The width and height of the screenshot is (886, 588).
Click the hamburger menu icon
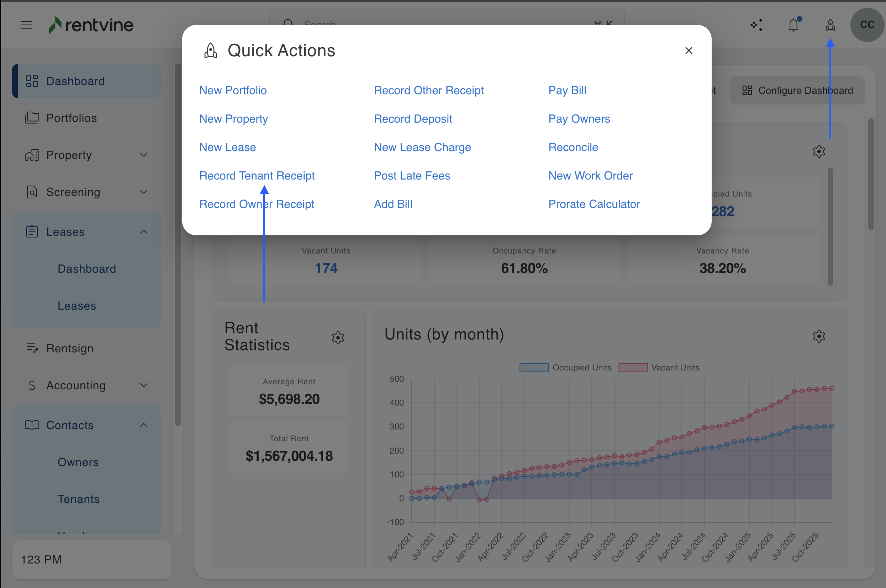(x=26, y=25)
